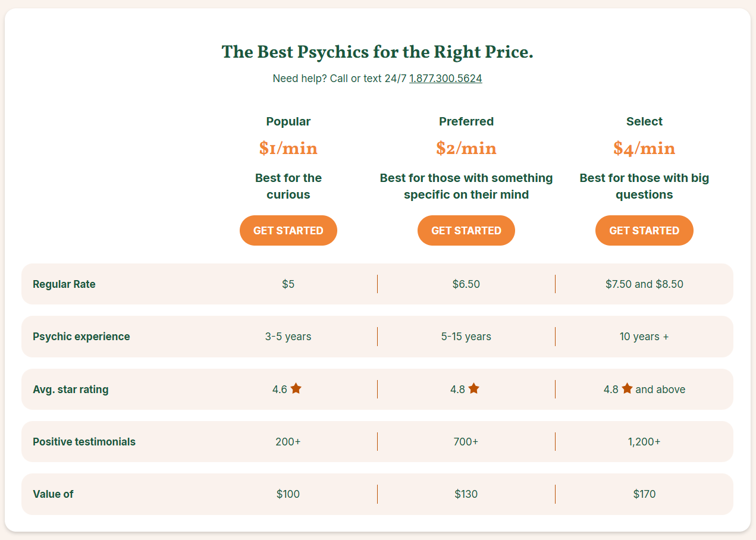Click the star icon in Preferred column
The height and width of the screenshot is (540, 756).
click(473, 389)
